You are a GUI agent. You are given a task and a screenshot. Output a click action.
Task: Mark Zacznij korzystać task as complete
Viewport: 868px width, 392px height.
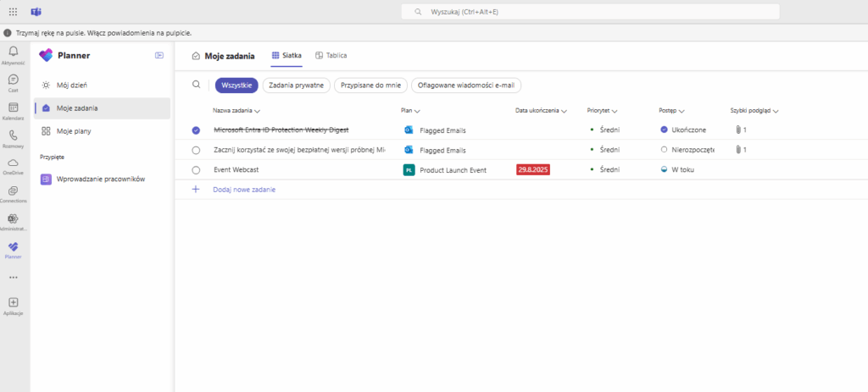196,150
